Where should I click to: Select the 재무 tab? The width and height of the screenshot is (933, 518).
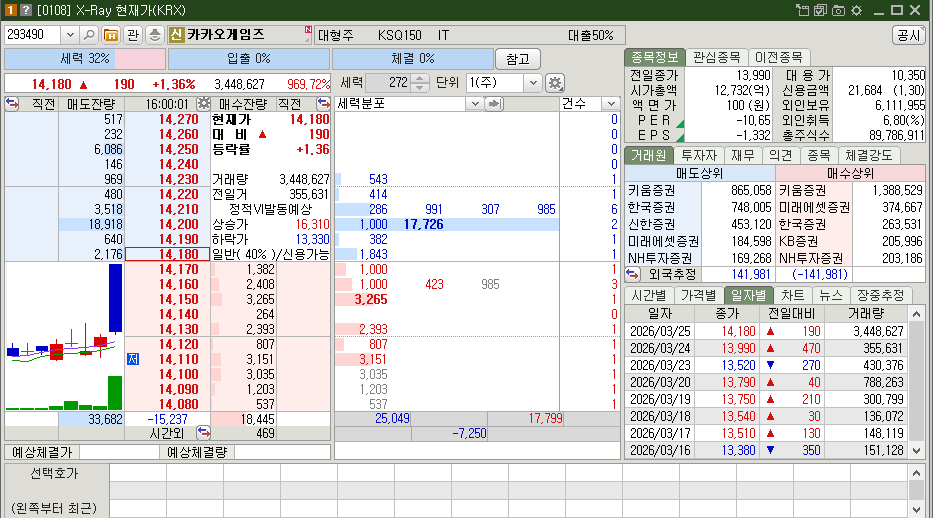tap(743, 155)
